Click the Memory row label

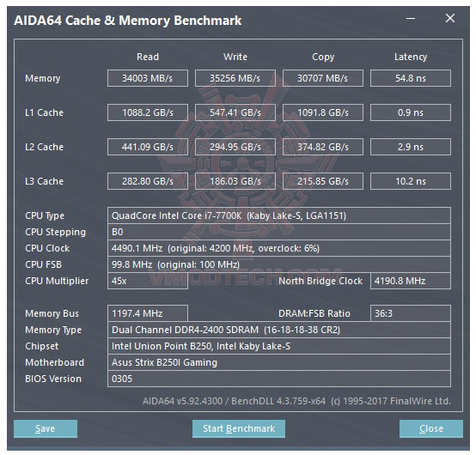pos(42,79)
